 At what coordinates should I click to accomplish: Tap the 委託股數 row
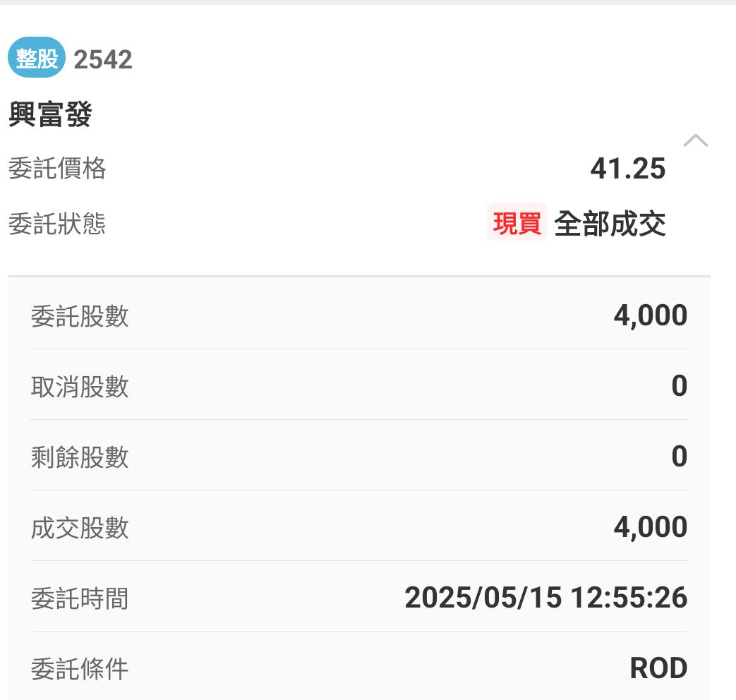point(358,315)
